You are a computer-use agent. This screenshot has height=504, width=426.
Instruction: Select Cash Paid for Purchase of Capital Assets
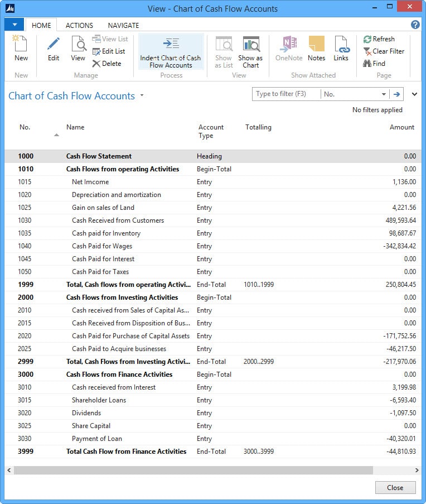[x=213, y=336]
